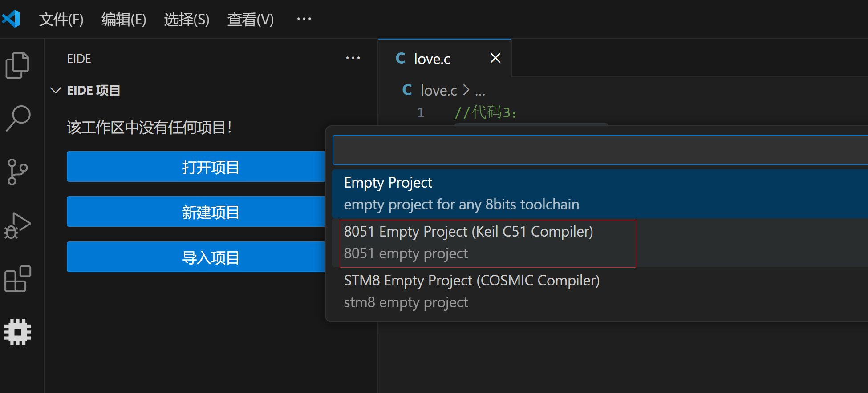
Task: Open the EIDE chip icon in activity bar
Action: pyautogui.click(x=18, y=332)
